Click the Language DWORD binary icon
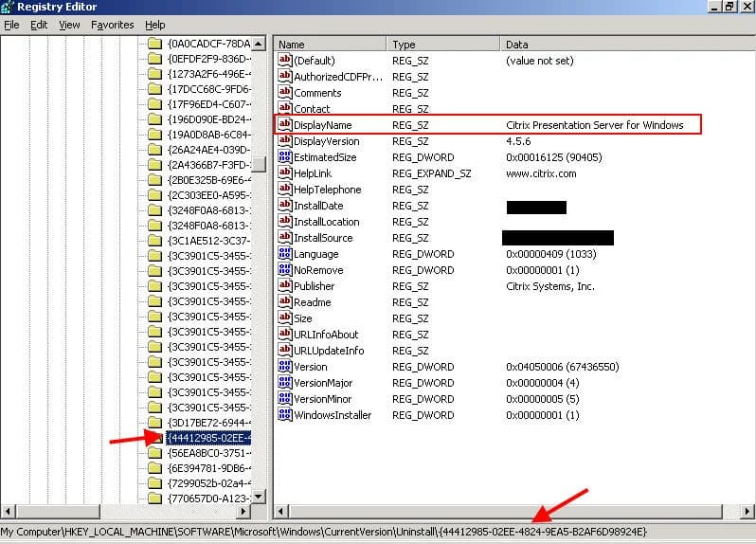Screen dimensions: 756x544 [285, 253]
